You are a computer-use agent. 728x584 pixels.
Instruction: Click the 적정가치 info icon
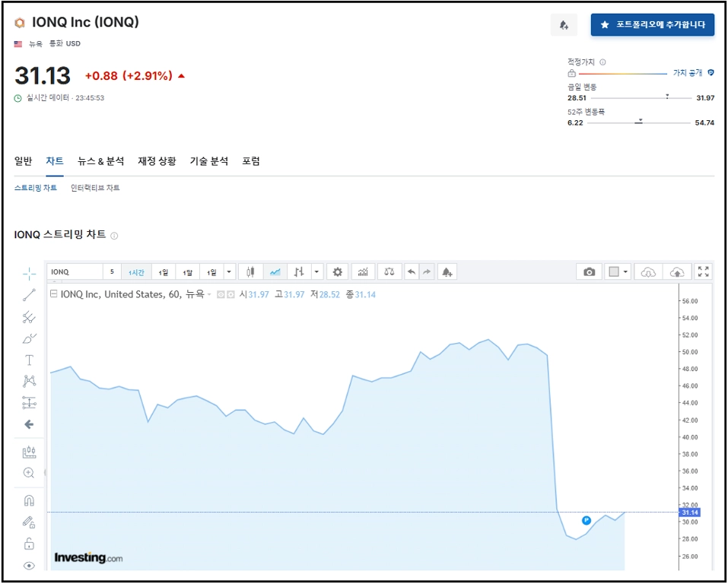point(602,62)
